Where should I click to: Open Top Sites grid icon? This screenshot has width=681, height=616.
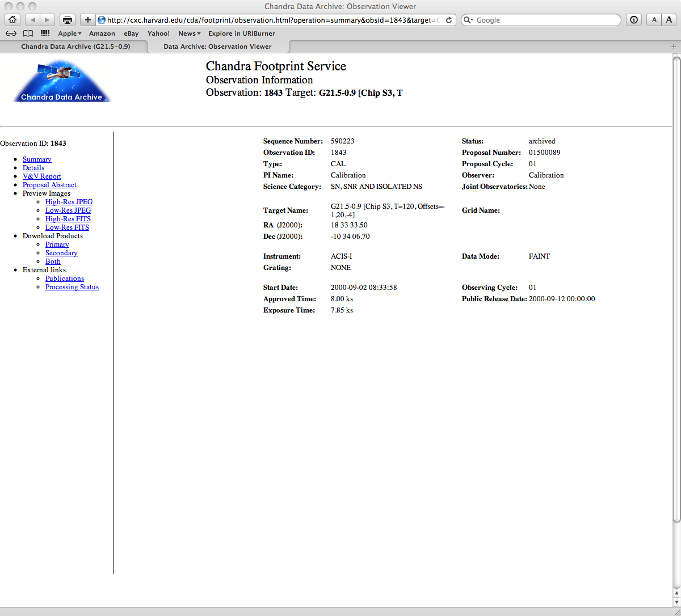pos(45,33)
